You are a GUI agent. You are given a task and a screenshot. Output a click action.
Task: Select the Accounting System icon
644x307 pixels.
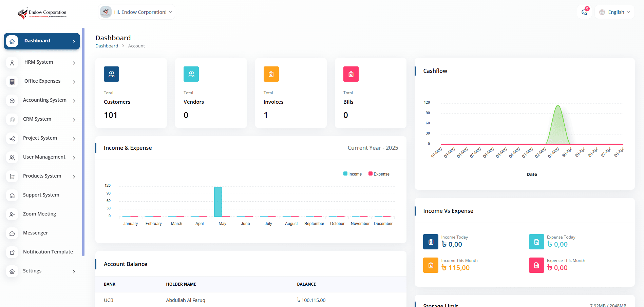pos(12,101)
